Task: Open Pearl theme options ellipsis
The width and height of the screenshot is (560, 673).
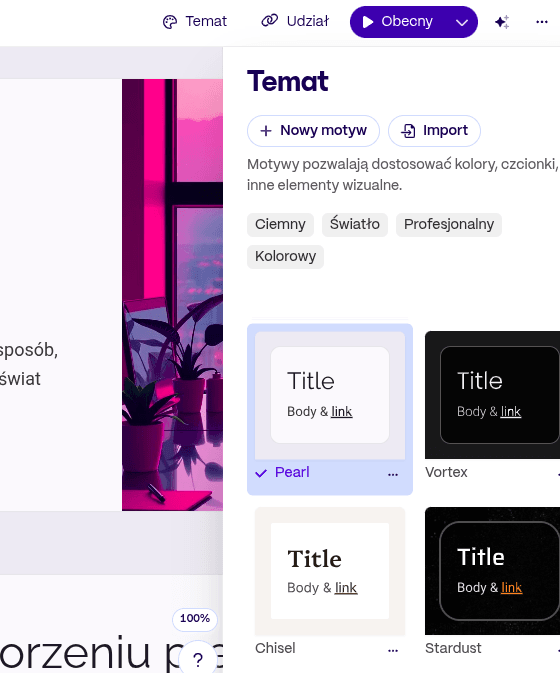Action: point(393,474)
